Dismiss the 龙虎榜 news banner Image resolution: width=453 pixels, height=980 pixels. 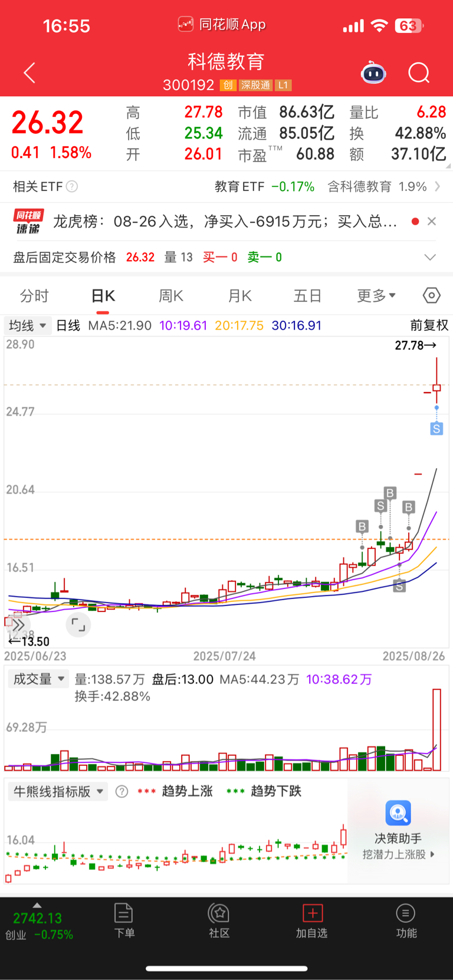432,221
